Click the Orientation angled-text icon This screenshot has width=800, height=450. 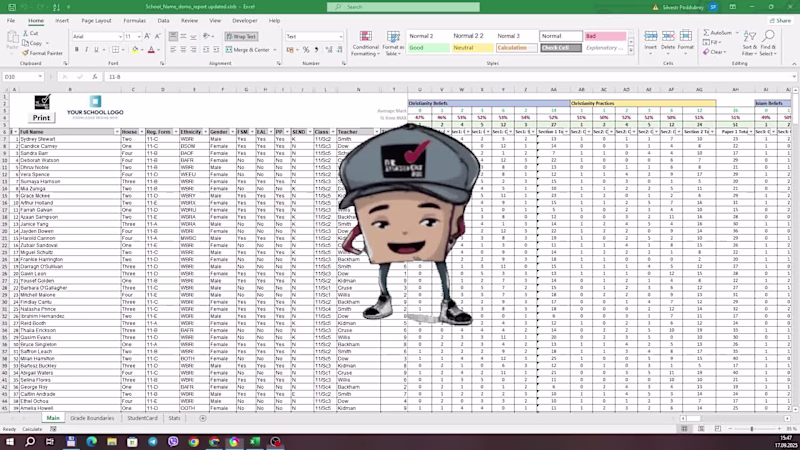tap(206, 36)
